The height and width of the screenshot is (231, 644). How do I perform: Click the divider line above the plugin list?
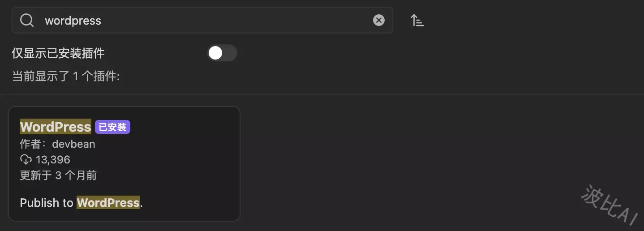tap(322, 95)
